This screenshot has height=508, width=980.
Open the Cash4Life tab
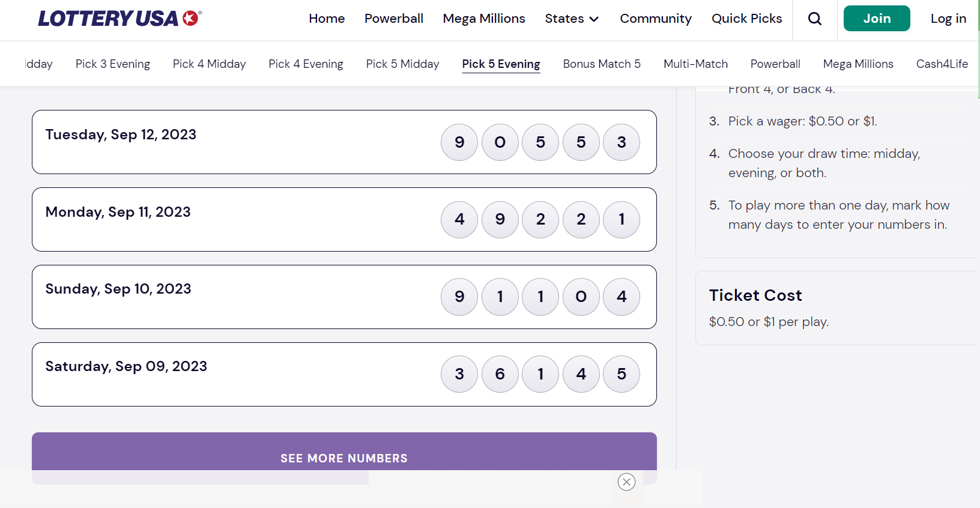click(x=942, y=64)
